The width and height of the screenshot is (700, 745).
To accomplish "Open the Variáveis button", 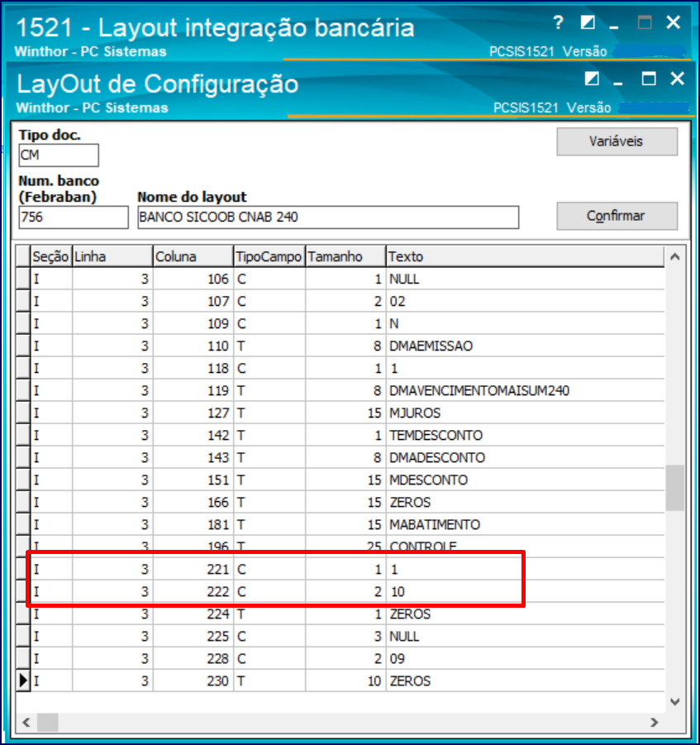I will coord(617,141).
